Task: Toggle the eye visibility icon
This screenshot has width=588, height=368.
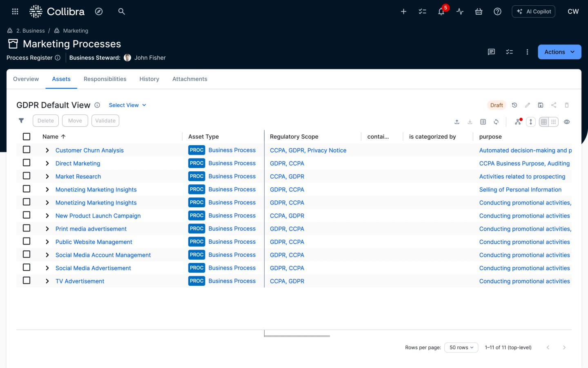Action: (567, 122)
